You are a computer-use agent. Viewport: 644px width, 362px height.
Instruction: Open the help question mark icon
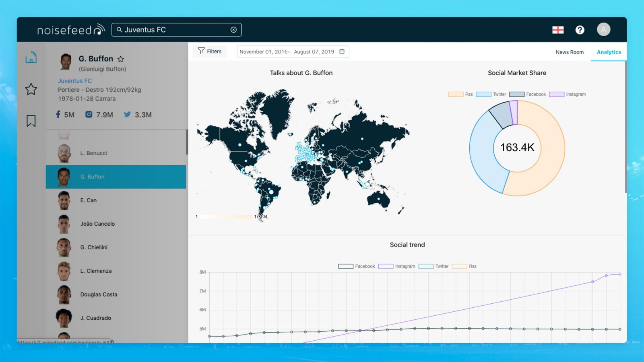pos(580,30)
